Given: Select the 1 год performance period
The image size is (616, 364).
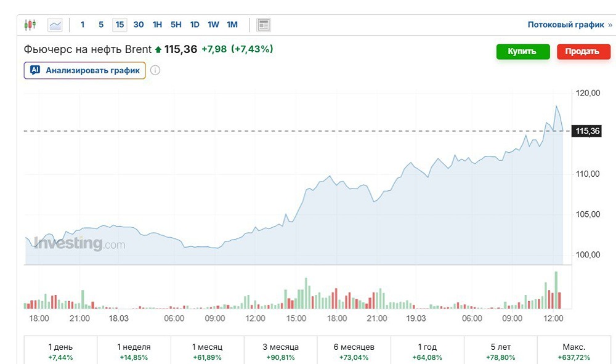Looking at the screenshot, I should (428, 351).
